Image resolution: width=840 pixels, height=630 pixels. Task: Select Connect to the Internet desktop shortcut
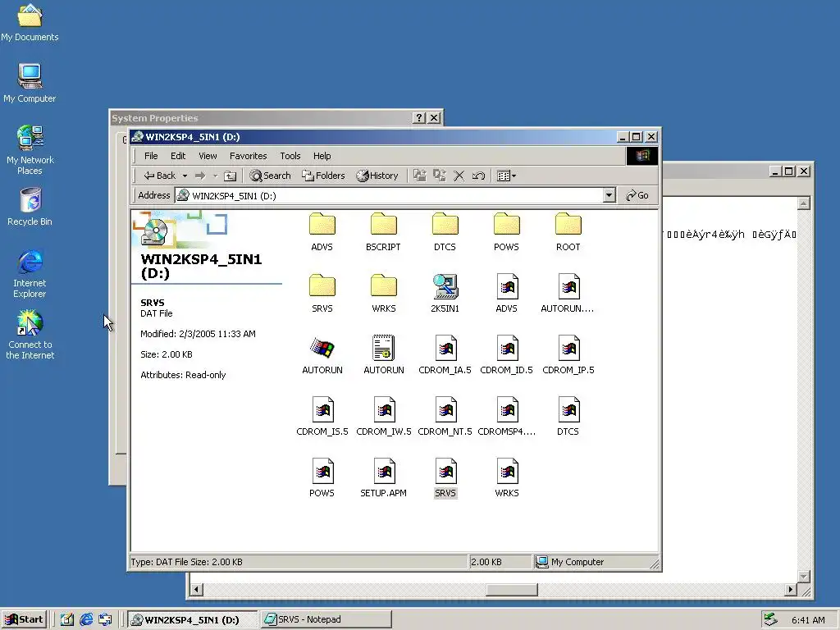30,335
